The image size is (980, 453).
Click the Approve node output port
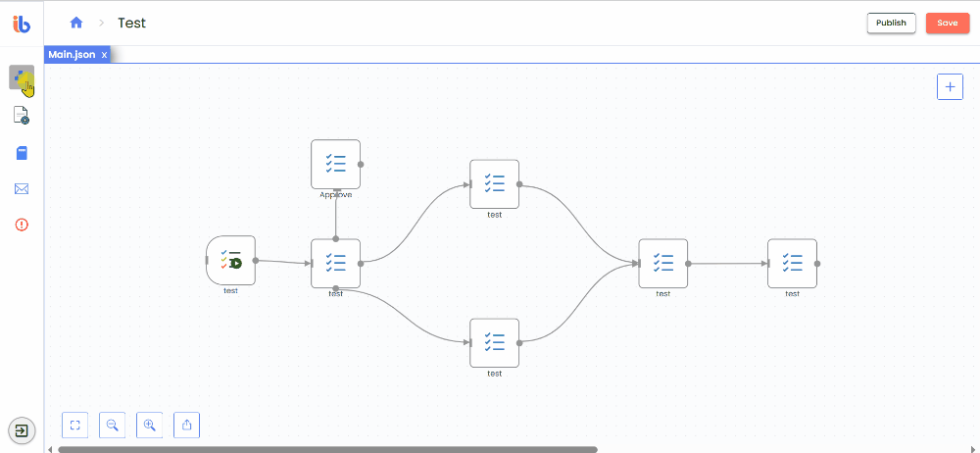point(361,165)
